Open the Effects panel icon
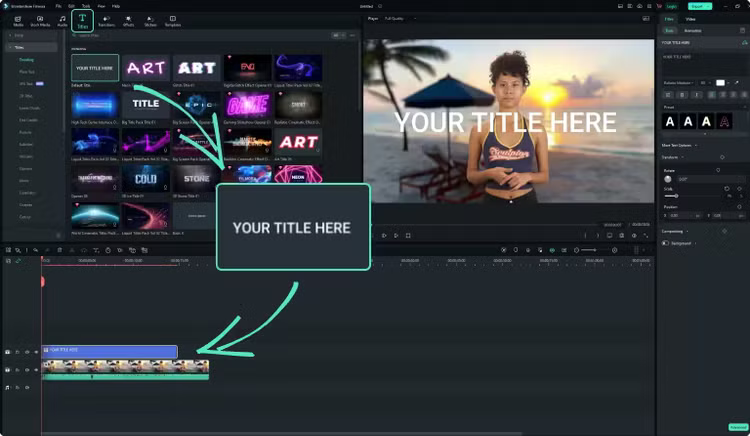This screenshot has height=436, width=750. pyautogui.click(x=129, y=19)
